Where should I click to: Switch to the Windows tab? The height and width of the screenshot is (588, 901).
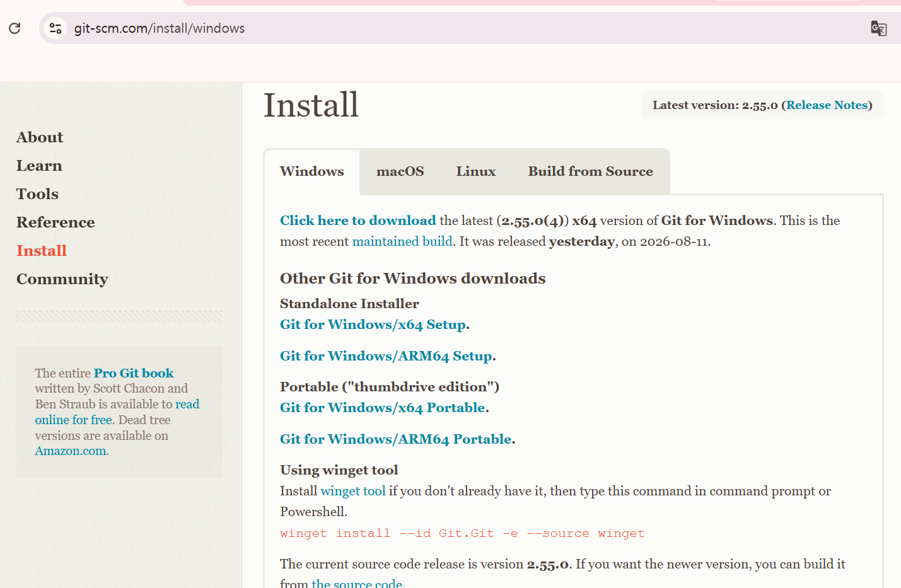coord(312,171)
